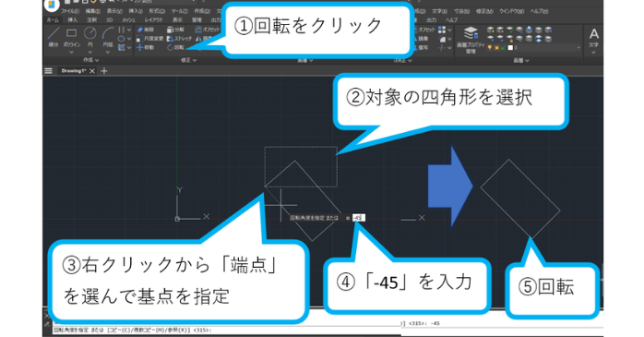Click the trim tool icon

click(x=442, y=48)
